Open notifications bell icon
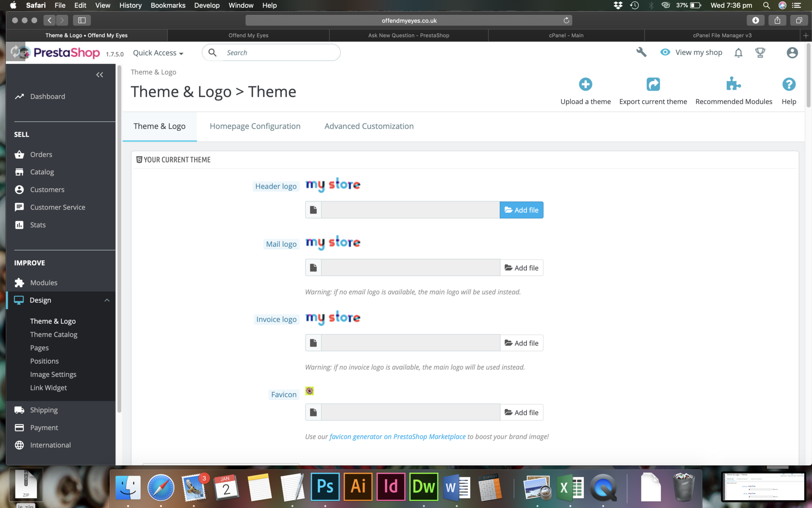The height and width of the screenshot is (508, 812). (738, 53)
